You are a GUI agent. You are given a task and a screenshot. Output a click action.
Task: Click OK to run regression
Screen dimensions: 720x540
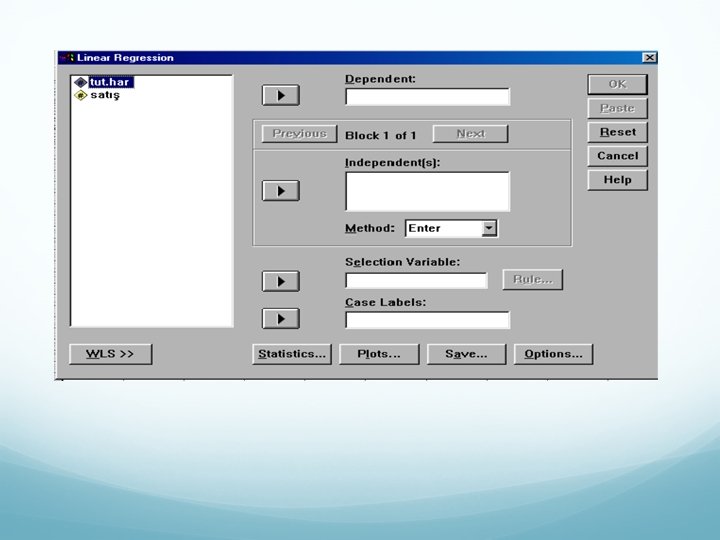(x=618, y=84)
